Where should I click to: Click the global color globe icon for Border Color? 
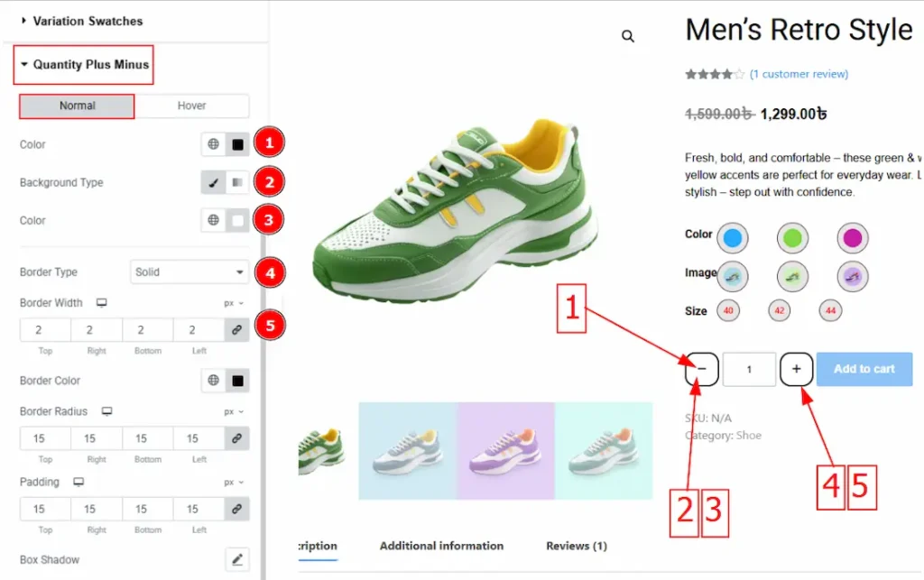[213, 381]
